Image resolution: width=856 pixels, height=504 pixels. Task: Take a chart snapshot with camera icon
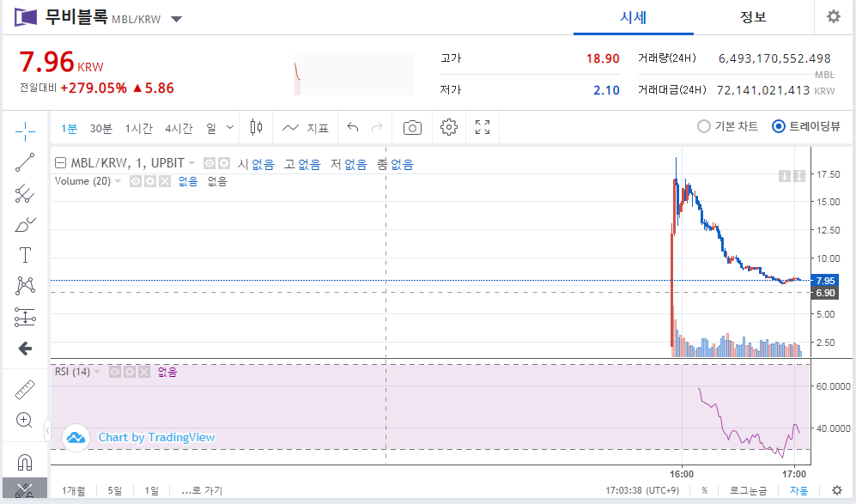(x=412, y=128)
